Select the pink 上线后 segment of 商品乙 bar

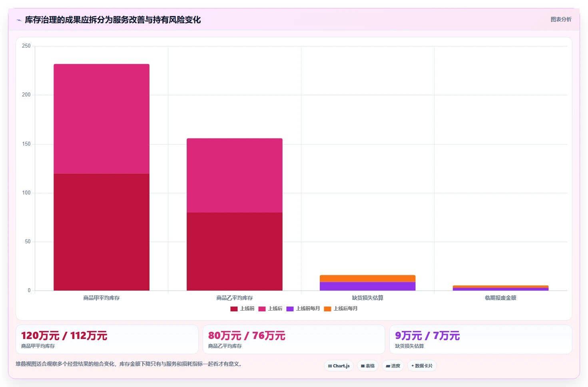[235, 175]
